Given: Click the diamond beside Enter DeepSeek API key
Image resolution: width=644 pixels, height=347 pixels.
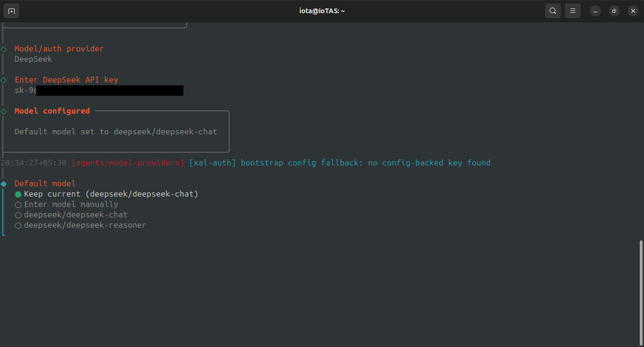Looking at the screenshot, I should tap(3, 80).
